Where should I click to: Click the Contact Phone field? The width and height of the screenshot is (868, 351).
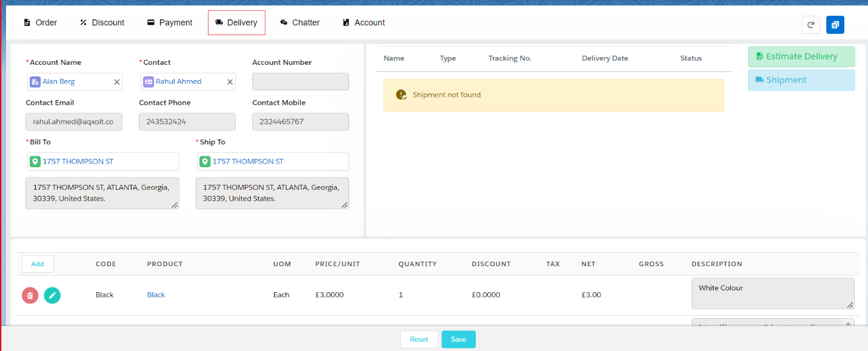[187, 122]
